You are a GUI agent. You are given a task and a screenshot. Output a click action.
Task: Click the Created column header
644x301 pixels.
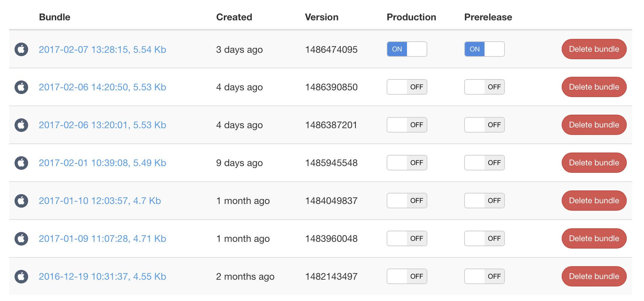coord(234,17)
